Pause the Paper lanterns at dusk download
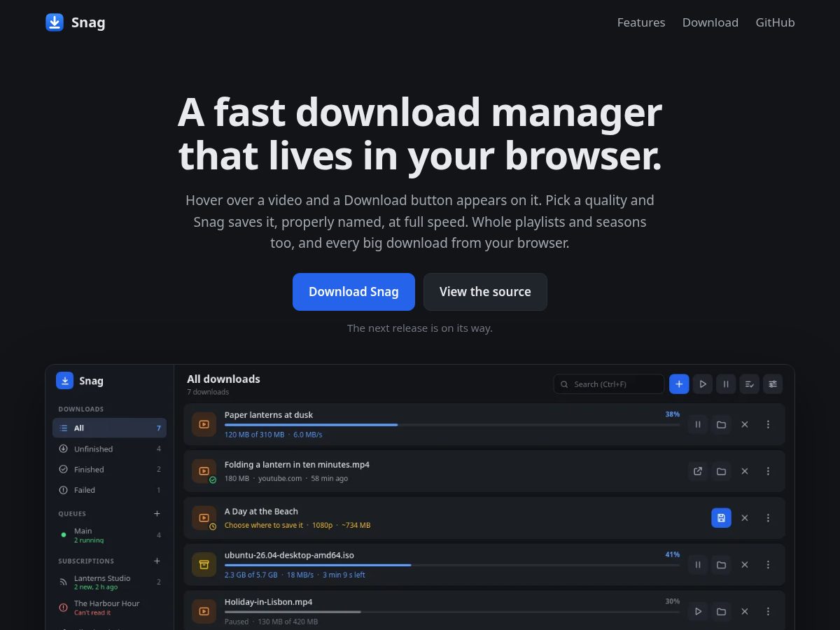This screenshot has height=630, width=840. [x=698, y=424]
